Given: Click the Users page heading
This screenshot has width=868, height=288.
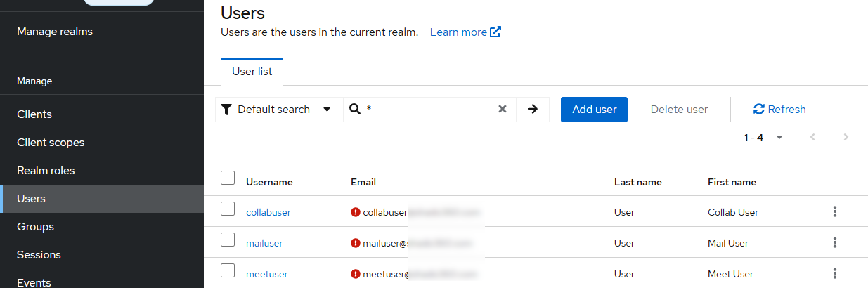Looking at the screenshot, I should tap(242, 12).
